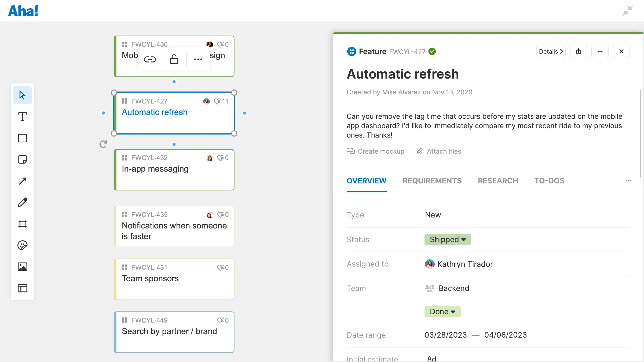
Task: Open the Shipped status dropdown
Action: click(447, 239)
